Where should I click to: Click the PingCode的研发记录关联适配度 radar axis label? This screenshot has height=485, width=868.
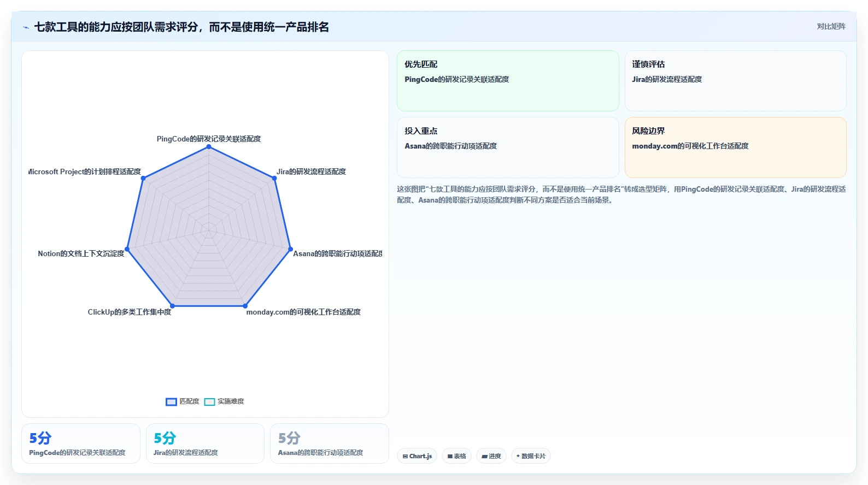coord(209,139)
